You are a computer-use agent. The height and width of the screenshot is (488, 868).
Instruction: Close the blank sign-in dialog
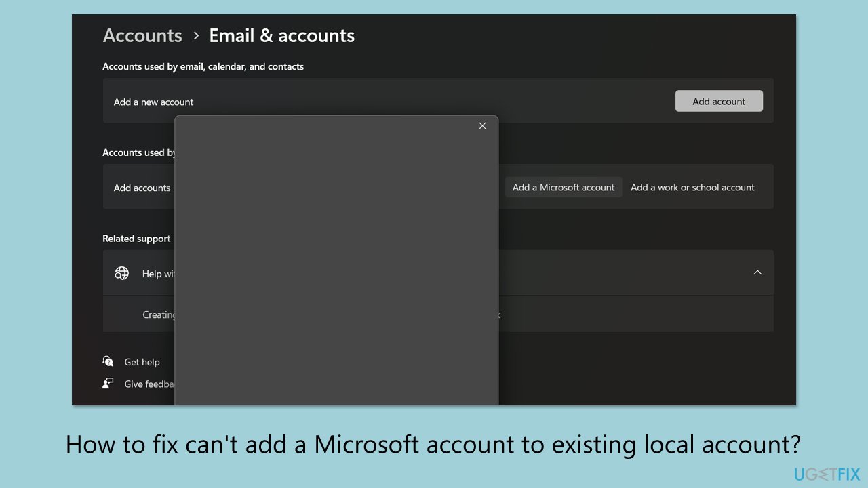point(482,126)
